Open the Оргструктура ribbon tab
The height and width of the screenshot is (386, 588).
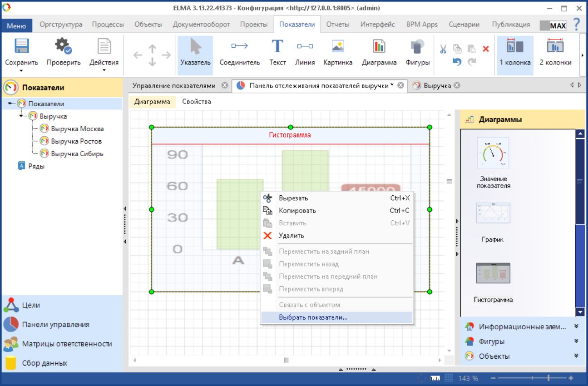[61, 25]
